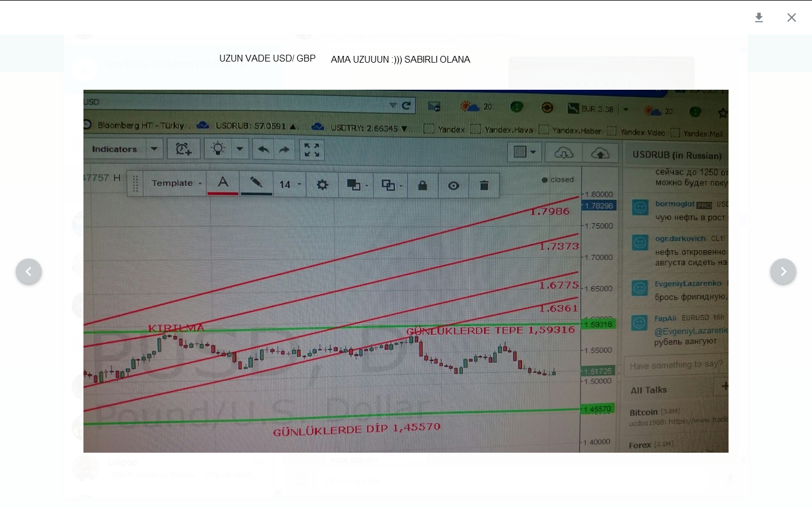Open the address bar dropdown triangle
The width and height of the screenshot is (812, 508).
(x=392, y=106)
